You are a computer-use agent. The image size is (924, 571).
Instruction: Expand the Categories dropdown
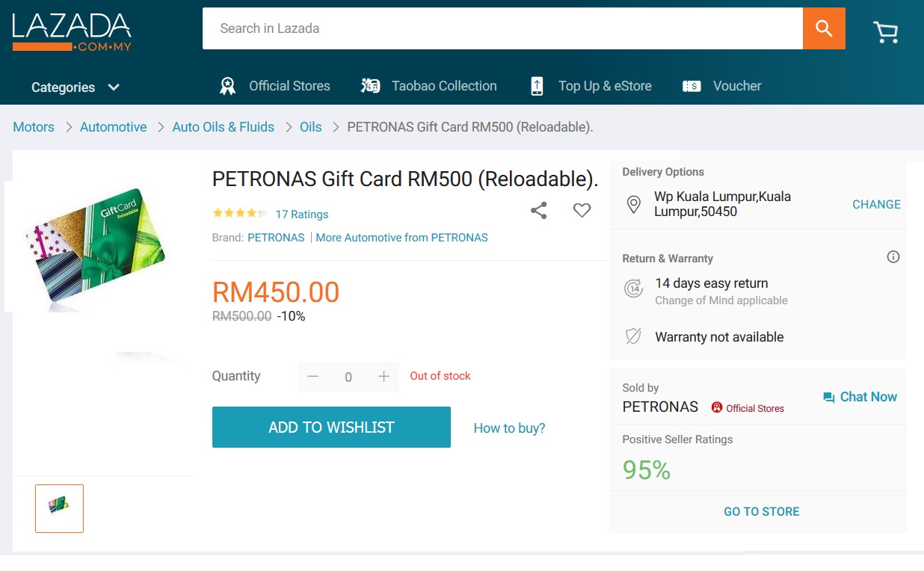point(75,87)
